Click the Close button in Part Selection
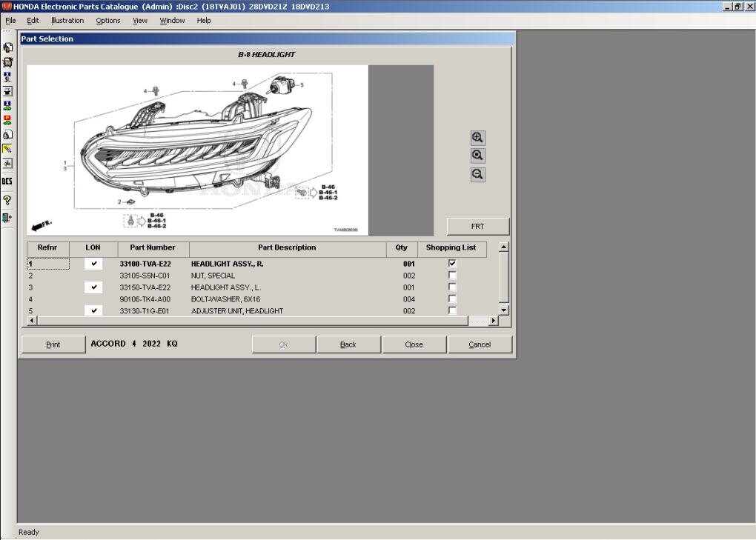Screen dimensions: 756x540 click(x=414, y=344)
